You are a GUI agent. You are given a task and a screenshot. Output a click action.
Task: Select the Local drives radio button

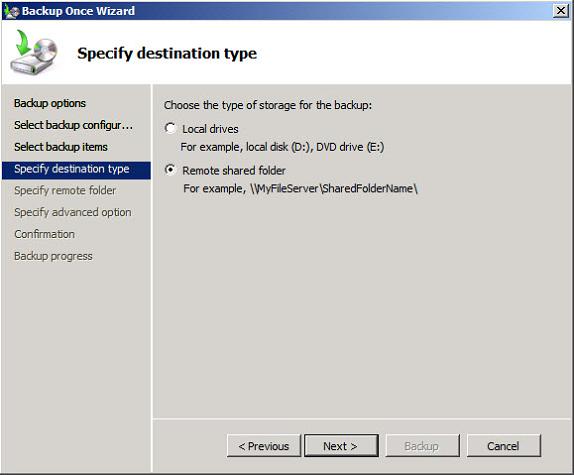click(170, 128)
